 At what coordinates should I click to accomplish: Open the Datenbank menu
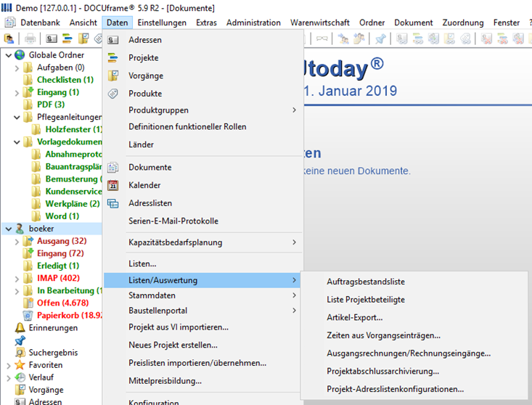pos(40,22)
